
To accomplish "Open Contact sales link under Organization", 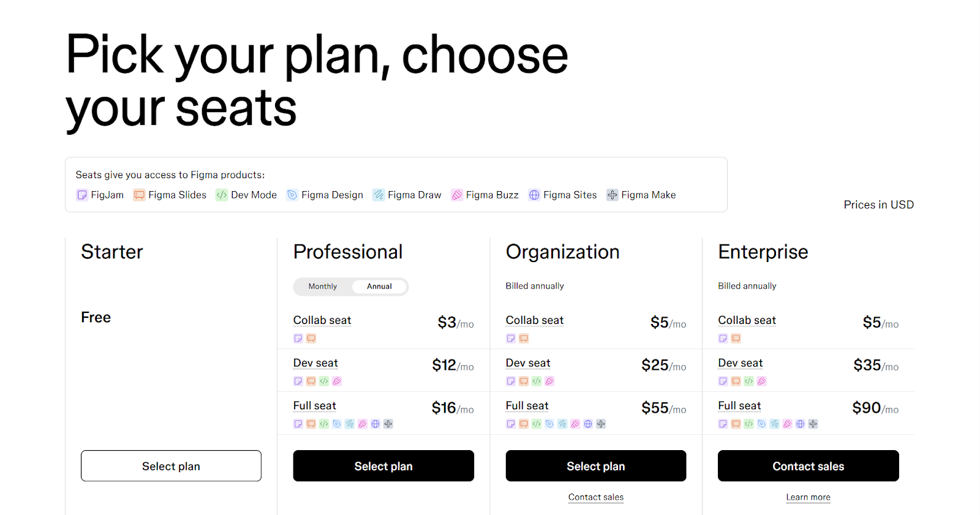I will [x=595, y=497].
